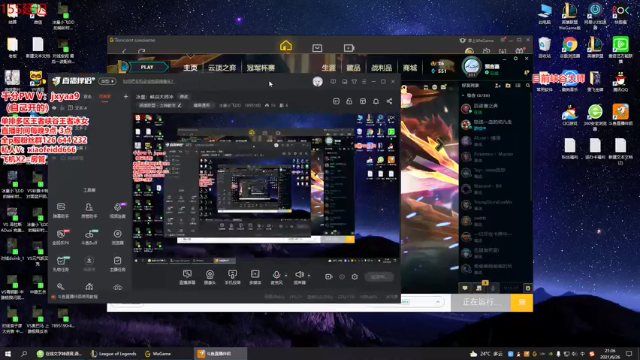Open the camera source in streaming app
This screenshot has width=640, height=360.
coord(210,277)
